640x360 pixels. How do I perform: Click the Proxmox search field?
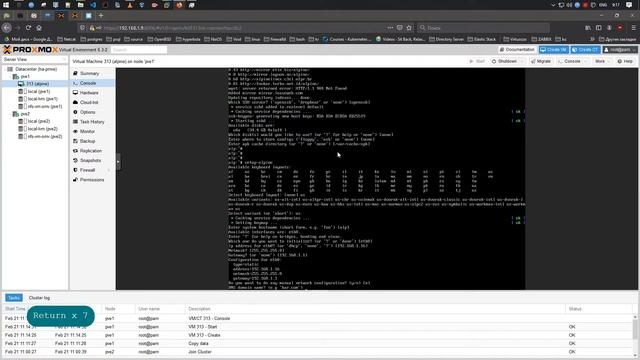tap(139, 50)
